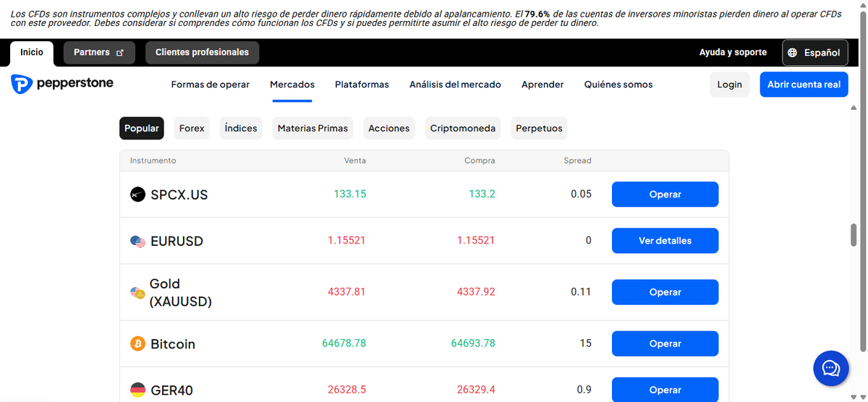868x402 pixels.
Task: Click the EURUSD flag icon
Action: click(137, 241)
